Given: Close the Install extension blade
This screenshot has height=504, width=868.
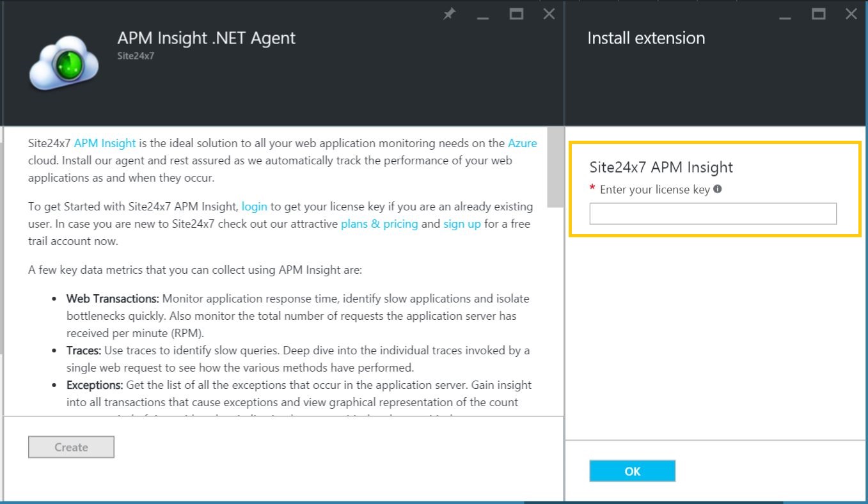Looking at the screenshot, I should pyautogui.click(x=851, y=14).
